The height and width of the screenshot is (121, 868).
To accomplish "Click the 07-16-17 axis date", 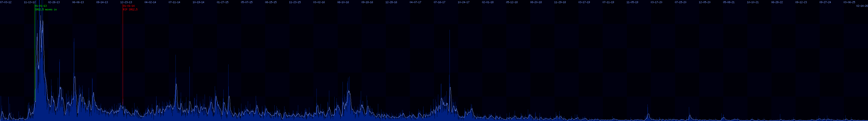I will click(x=439, y=2).
